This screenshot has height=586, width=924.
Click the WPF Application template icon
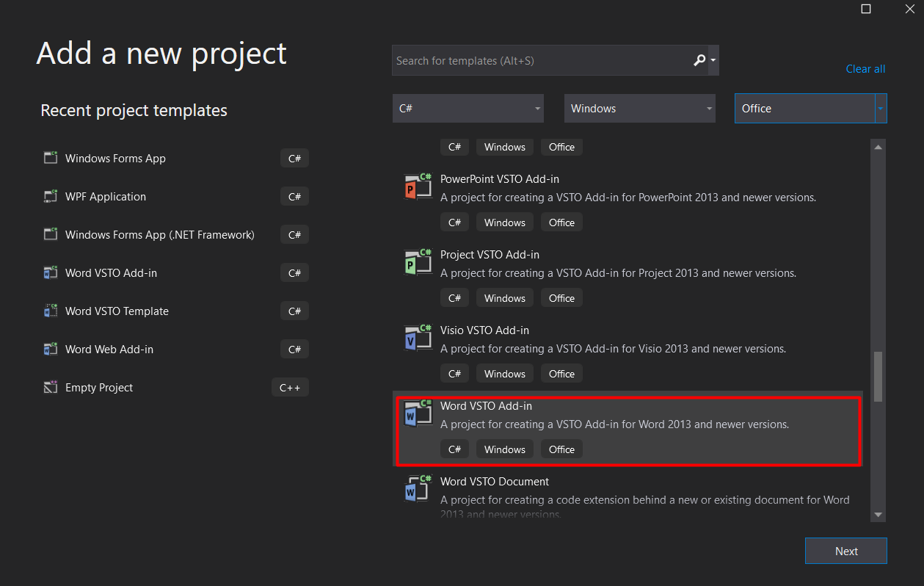[51, 196]
